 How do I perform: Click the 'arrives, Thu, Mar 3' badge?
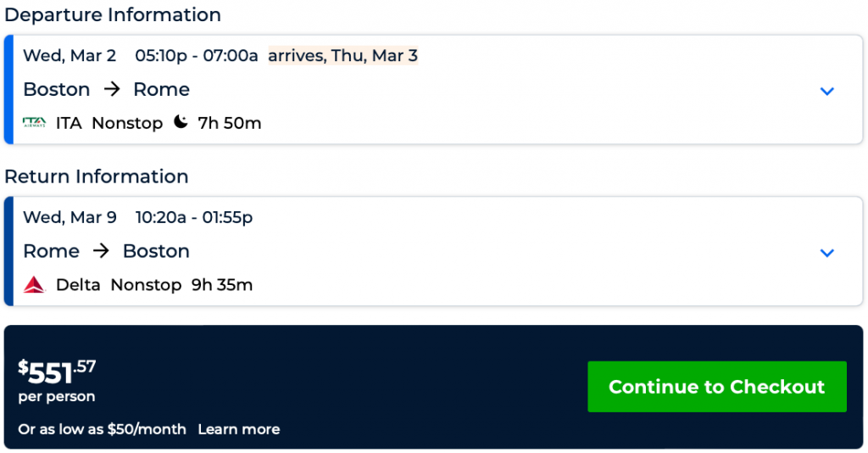(x=342, y=56)
